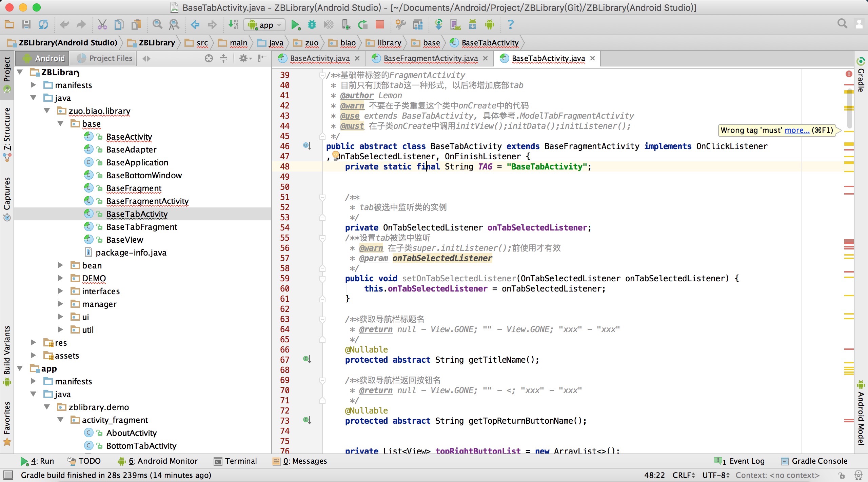
Task: Click the Find magnifier icon in toolbar
Action: pos(157,25)
